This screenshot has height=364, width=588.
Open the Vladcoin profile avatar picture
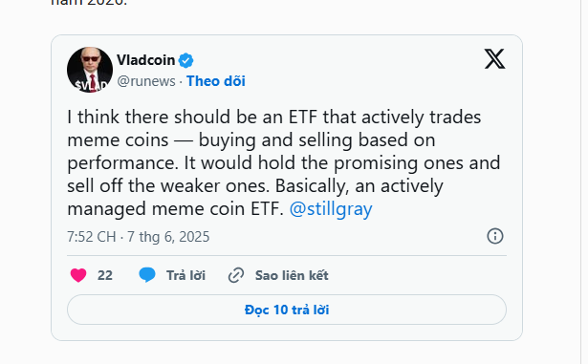(x=90, y=70)
